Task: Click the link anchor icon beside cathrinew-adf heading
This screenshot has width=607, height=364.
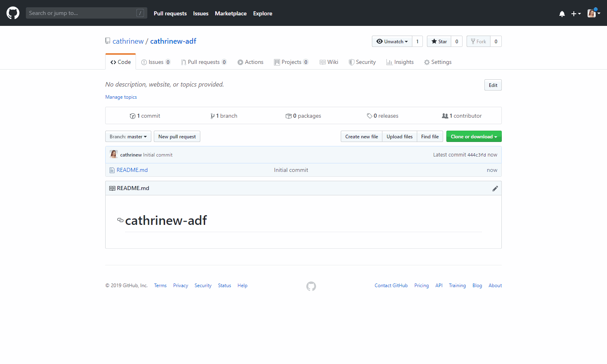Action: 120,220
